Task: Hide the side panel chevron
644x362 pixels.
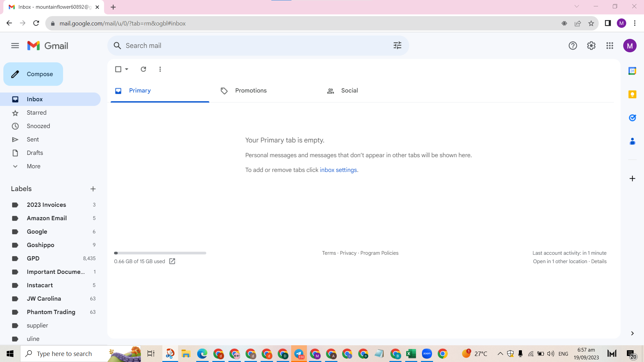Action: (632, 333)
